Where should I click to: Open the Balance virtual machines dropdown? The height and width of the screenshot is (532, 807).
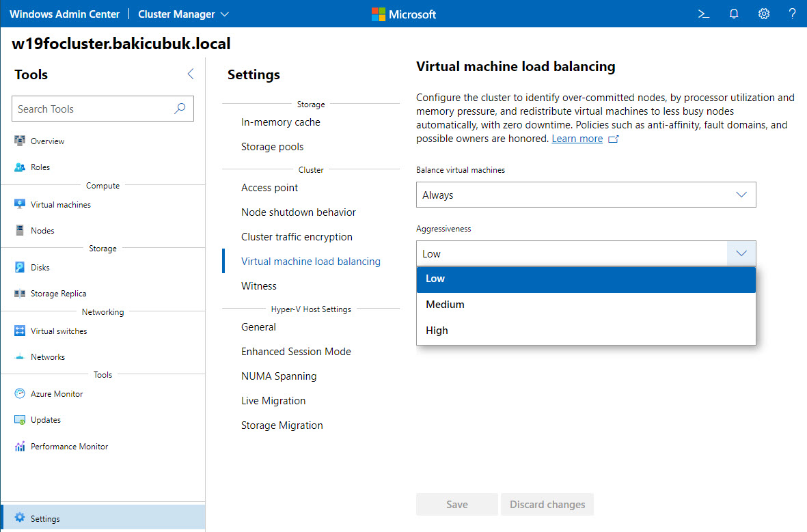click(x=586, y=195)
